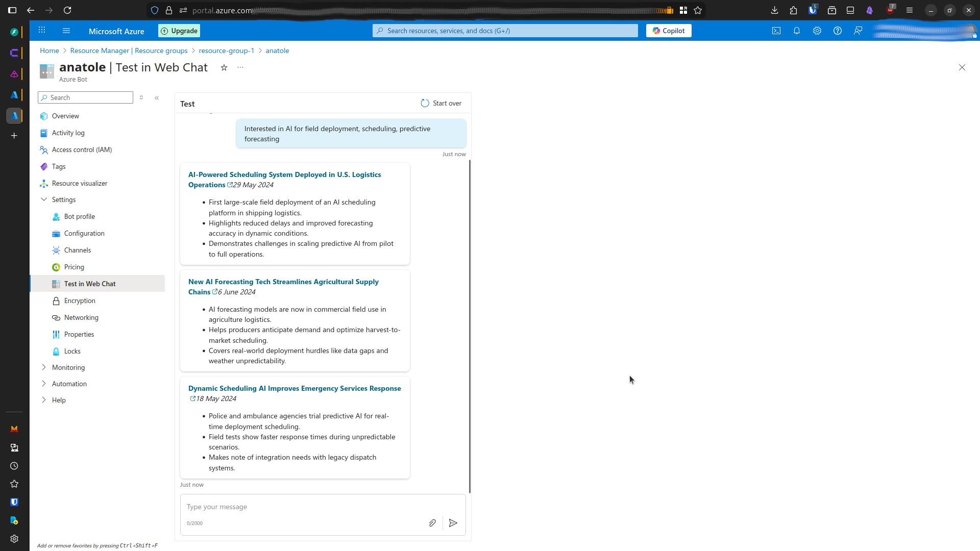Open the Channels settings page
980x551 pixels.
coord(78,250)
